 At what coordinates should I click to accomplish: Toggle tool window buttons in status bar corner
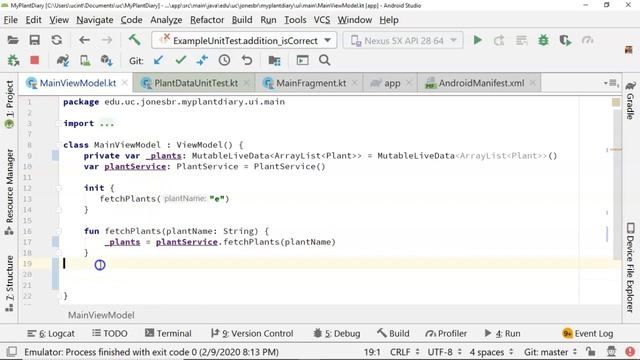coord(12,351)
